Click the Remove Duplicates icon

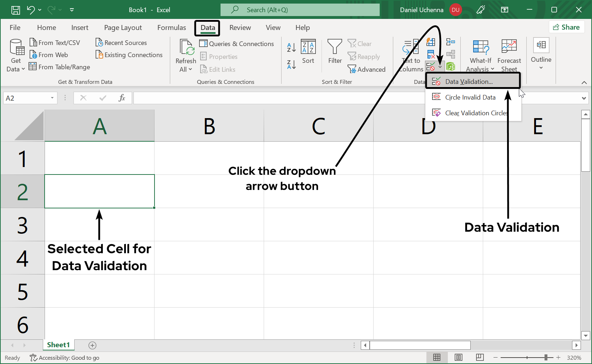point(431,54)
